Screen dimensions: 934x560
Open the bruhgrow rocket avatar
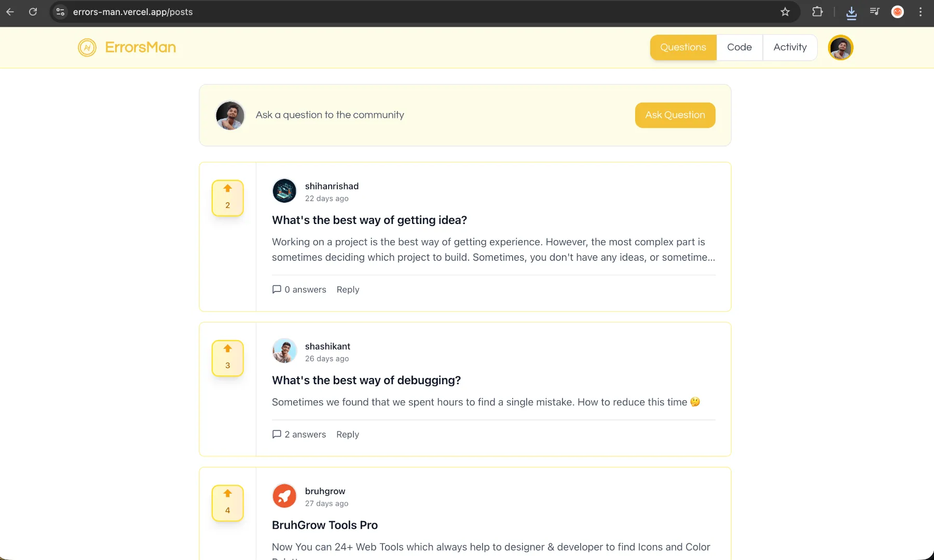(284, 496)
